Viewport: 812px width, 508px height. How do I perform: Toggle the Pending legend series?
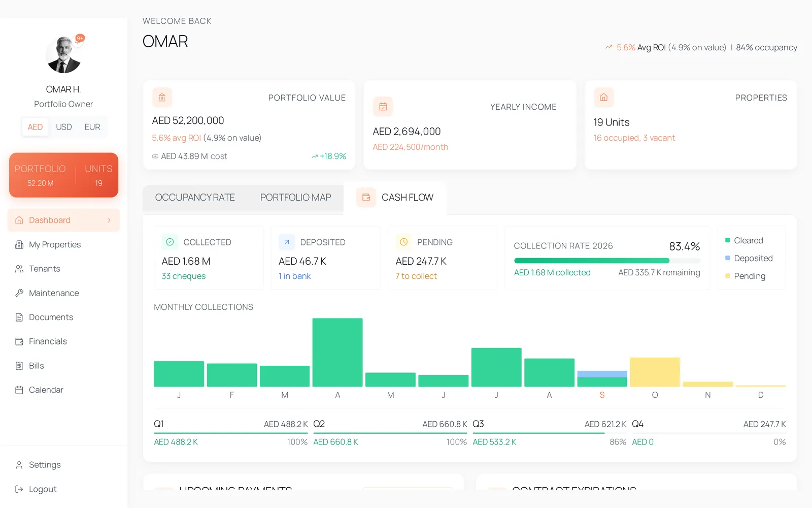coord(745,276)
